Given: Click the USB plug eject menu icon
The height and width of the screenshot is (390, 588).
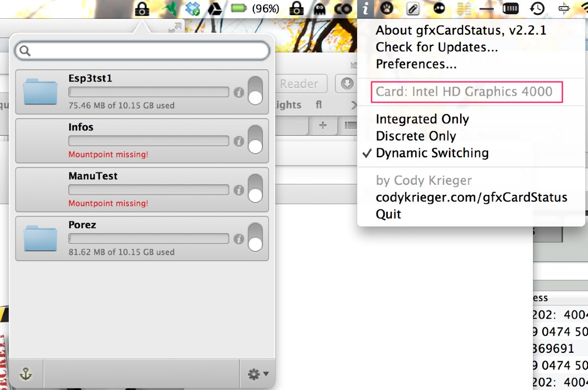Looking at the screenshot, I should pos(564,8).
